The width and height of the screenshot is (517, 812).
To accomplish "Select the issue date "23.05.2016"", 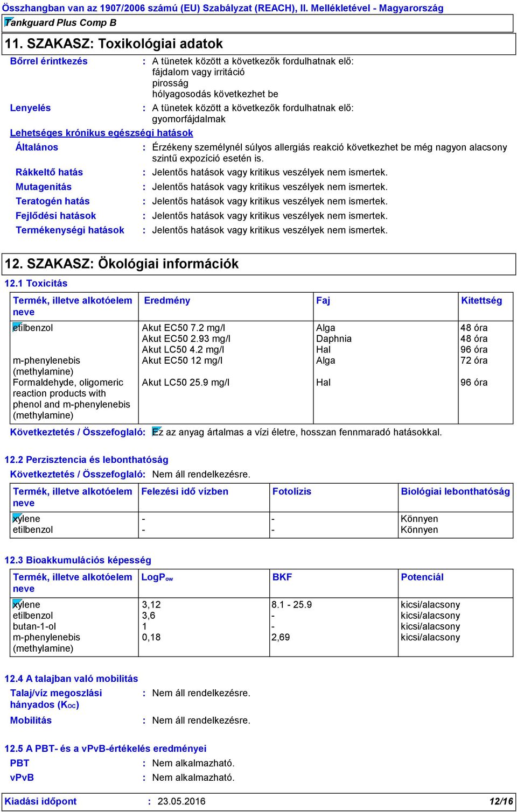I will tap(181, 802).
